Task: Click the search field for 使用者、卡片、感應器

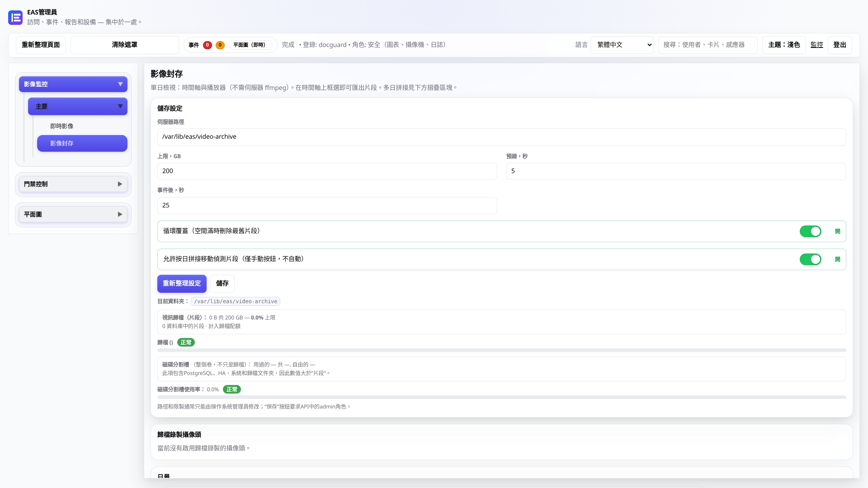Action: click(708, 45)
